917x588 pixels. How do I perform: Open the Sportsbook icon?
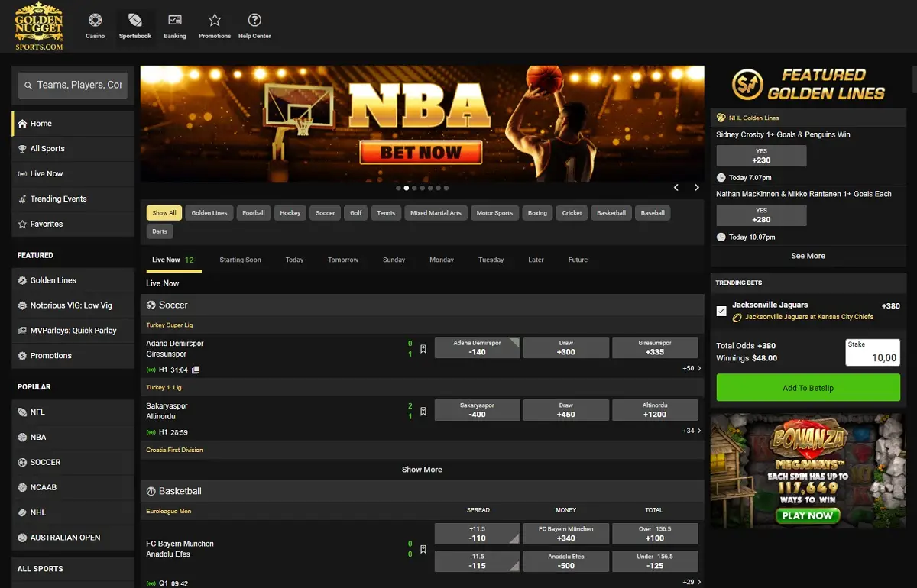pos(134,21)
